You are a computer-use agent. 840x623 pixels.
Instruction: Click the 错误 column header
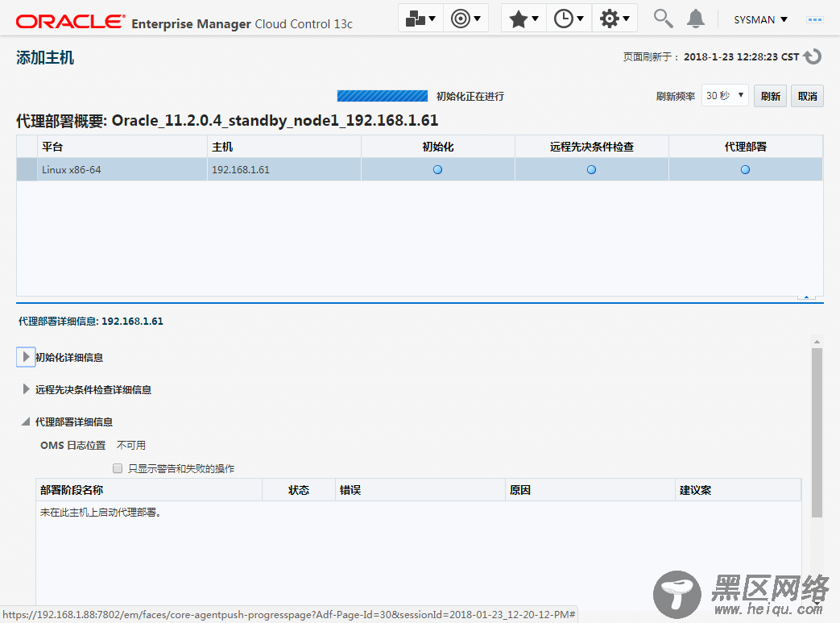pos(420,489)
